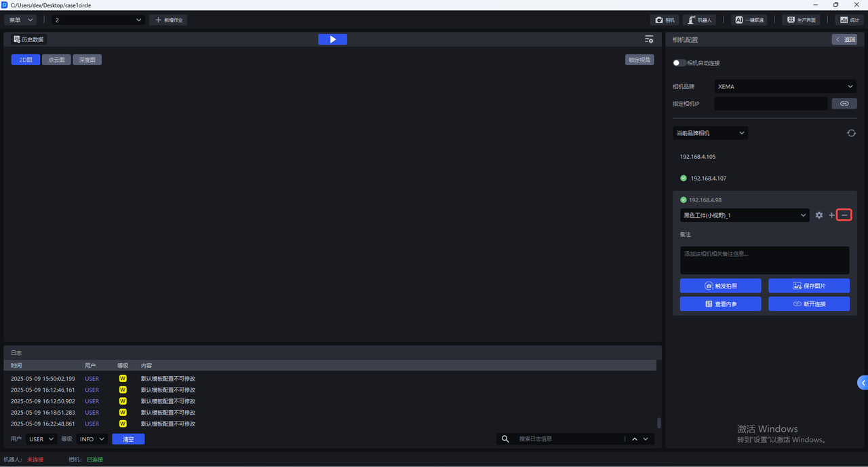
Task: Switch to the 点云图 view tab
Action: click(x=56, y=60)
